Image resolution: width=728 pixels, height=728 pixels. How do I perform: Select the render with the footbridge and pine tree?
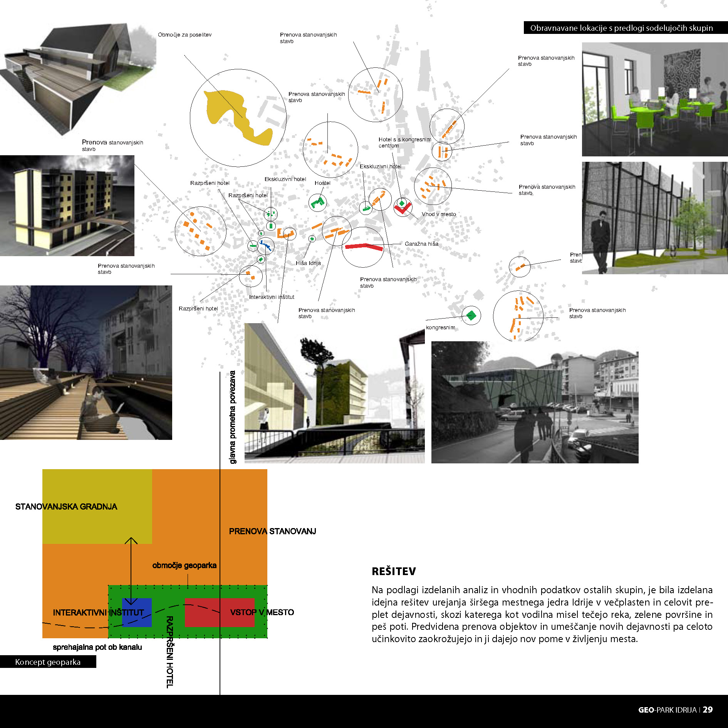tap(335, 393)
